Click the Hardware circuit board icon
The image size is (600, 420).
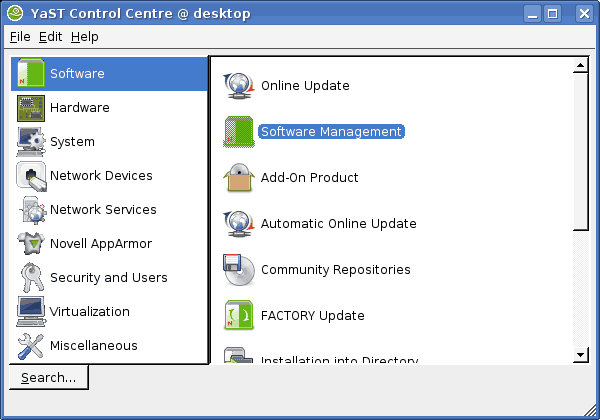[x=31, y=108]
